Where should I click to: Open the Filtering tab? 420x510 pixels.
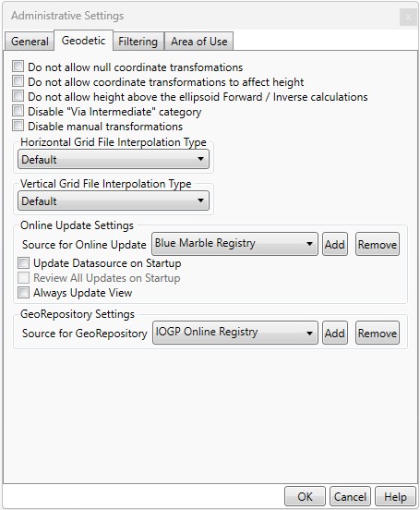[x=138, y=42]
